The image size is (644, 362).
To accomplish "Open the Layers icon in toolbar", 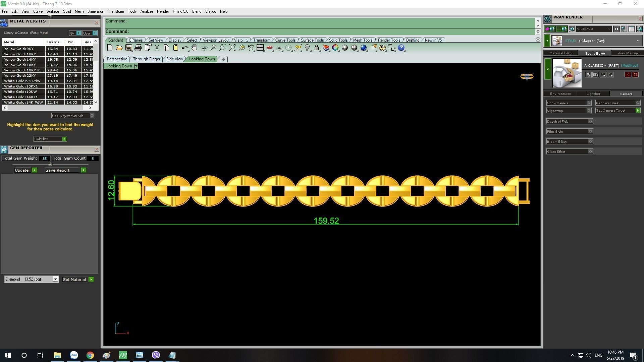I will 326,48.
